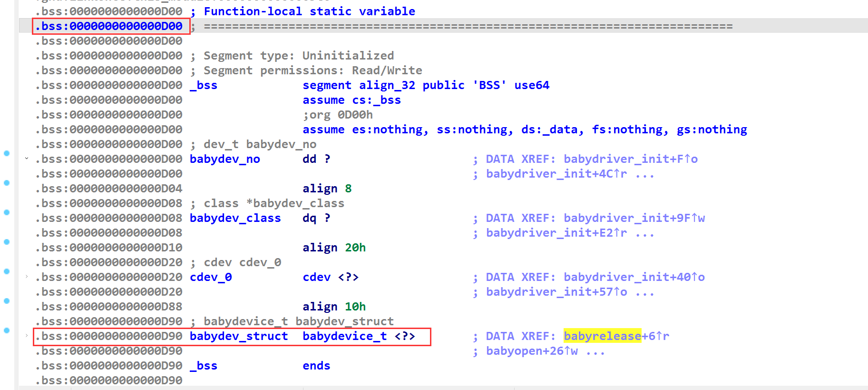Viewport: 868px width, 390px height.
Task: Follow xref babydriver_init+57↑o
Action: point(556,292)
